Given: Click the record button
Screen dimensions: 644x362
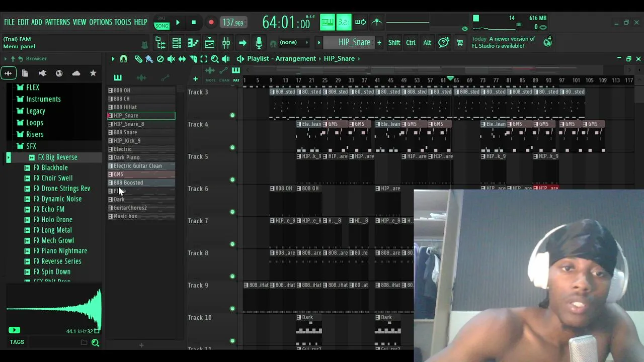Looking at the screenshot, I should pyautogui.click(x=211, y=23).
